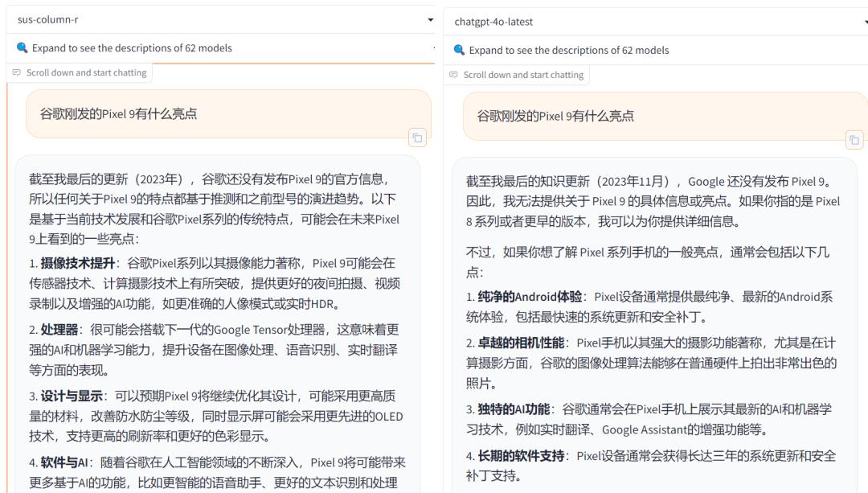Screen dimensions: 868x493
Task: Click chat bubble icon in left chatbot label
Action: coord(17,73)
